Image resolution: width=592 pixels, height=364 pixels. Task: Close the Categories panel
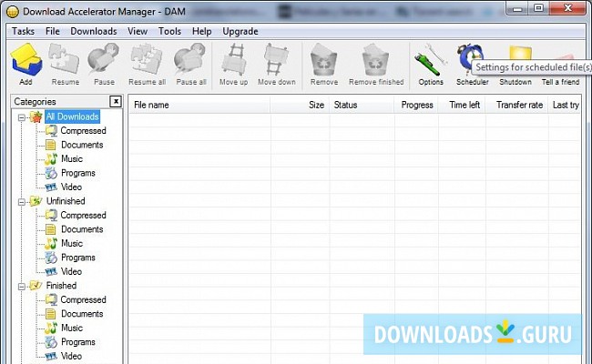(x=116, y=102)
